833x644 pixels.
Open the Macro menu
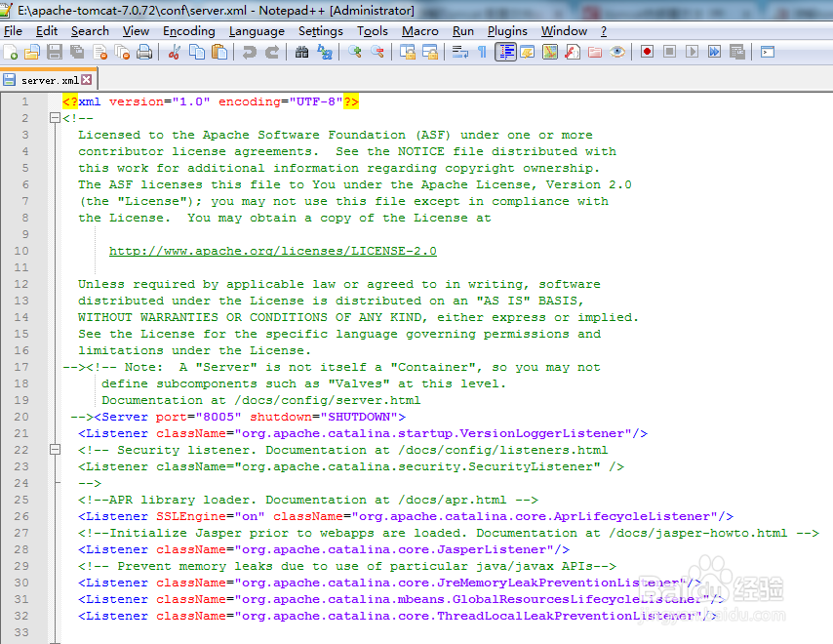point(419,31)
